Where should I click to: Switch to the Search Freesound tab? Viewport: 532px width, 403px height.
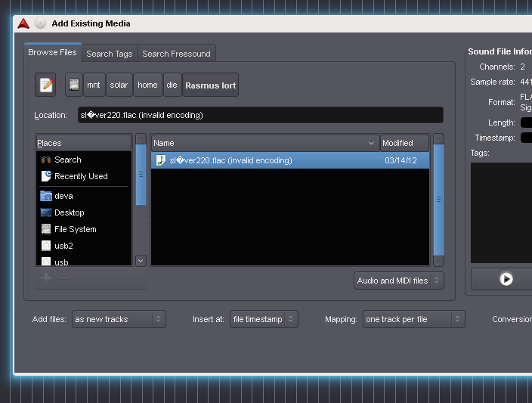[x=176, y=54]
